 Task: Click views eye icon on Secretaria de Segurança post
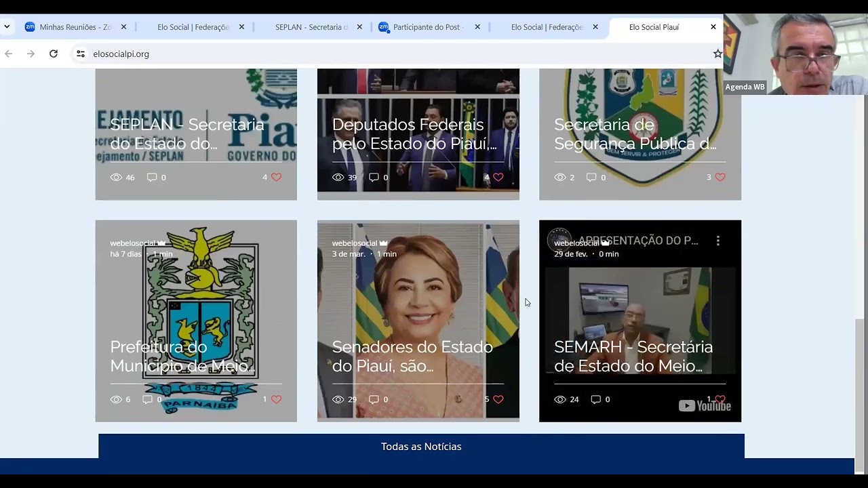560,177
